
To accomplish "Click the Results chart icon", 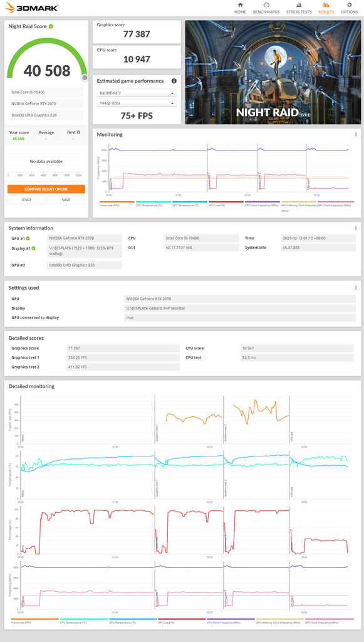I will (x=326, y=5).
